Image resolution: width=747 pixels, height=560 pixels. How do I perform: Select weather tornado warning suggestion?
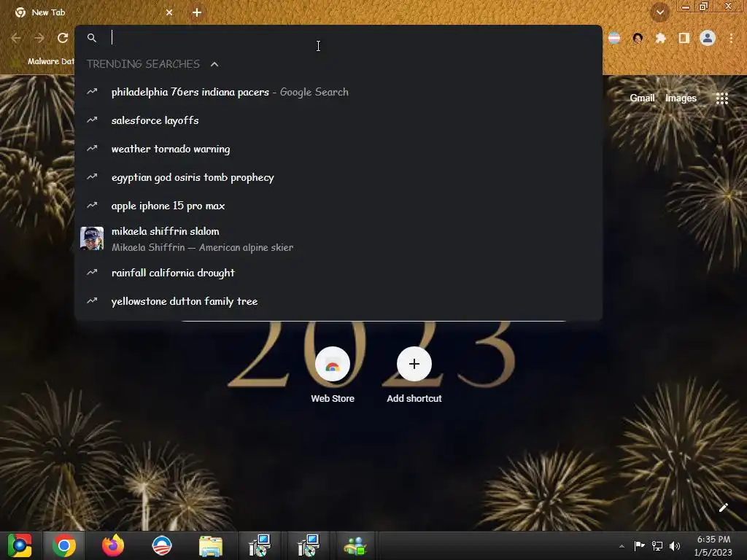pos(338,149)
